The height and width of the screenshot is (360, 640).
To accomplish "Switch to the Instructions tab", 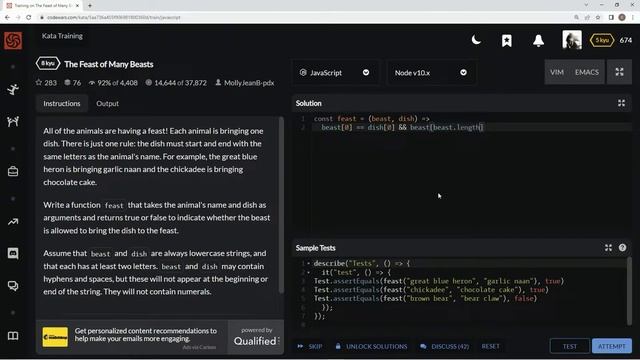I will pos(62,104).
